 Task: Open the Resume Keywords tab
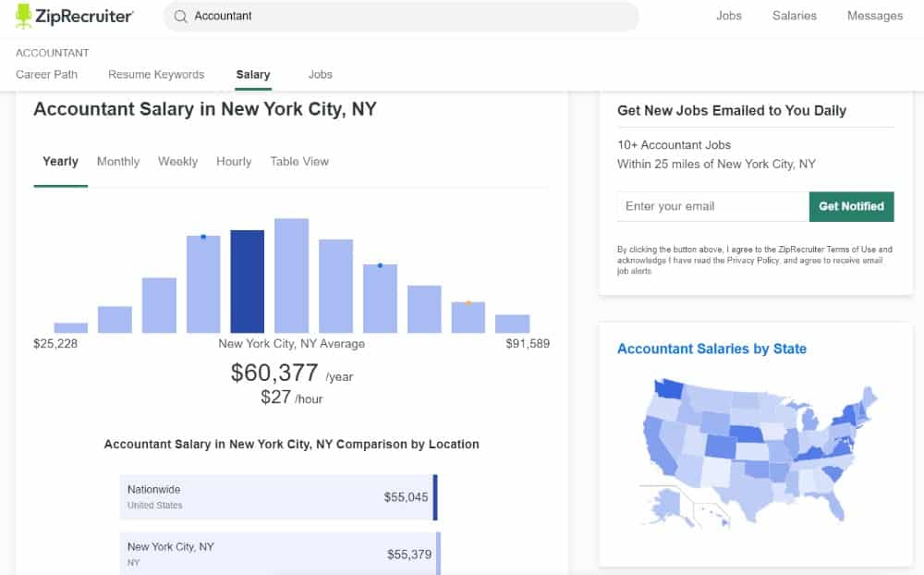pos(156,74)
